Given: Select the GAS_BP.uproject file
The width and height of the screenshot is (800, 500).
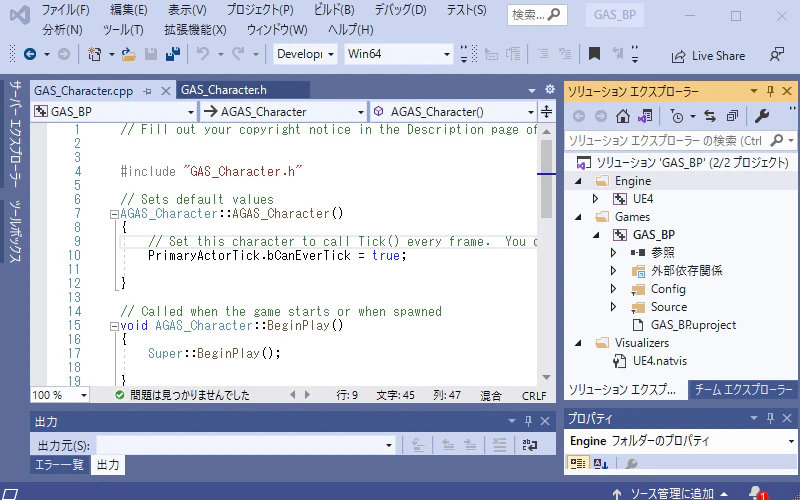Looking at the screenshot, I should click(x=693, y=325).
